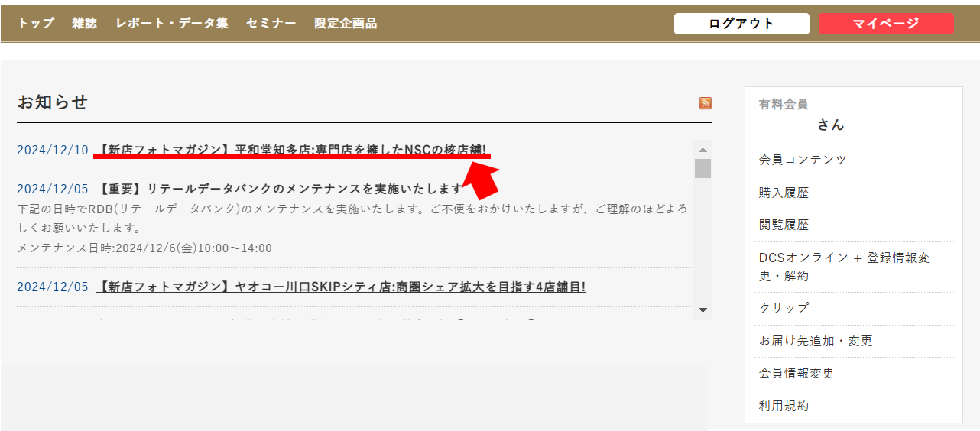Image resolution: width=980 pixels, height=431 pixels.
Task: Open 会員コンテンツ in the sidebar
Action: (803, 160)
